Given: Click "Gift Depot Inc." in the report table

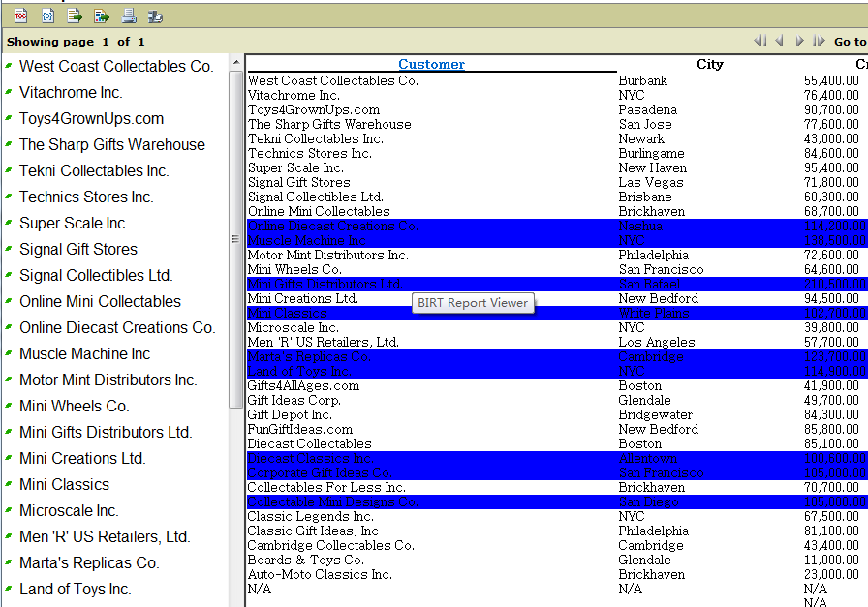Looking at the screenshot, I should 290,415.
